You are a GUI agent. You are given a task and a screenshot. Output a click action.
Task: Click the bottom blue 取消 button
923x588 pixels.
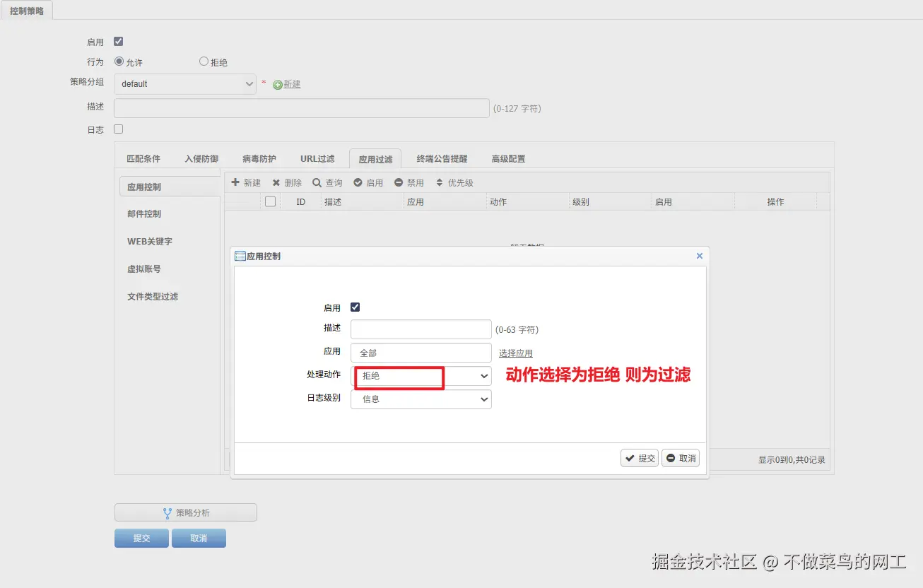click(x=199, y=538)
